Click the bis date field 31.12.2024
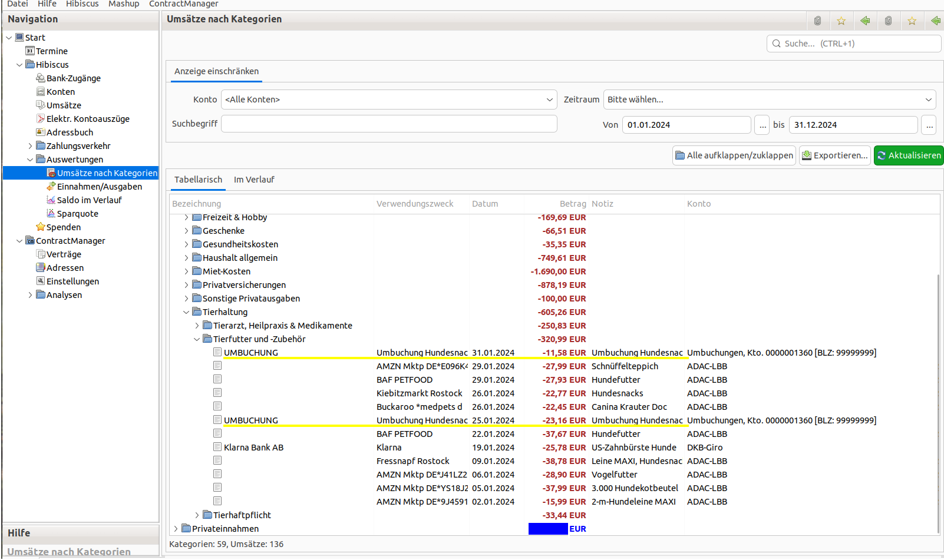The image size is (944, 560). tap(853, 125)
